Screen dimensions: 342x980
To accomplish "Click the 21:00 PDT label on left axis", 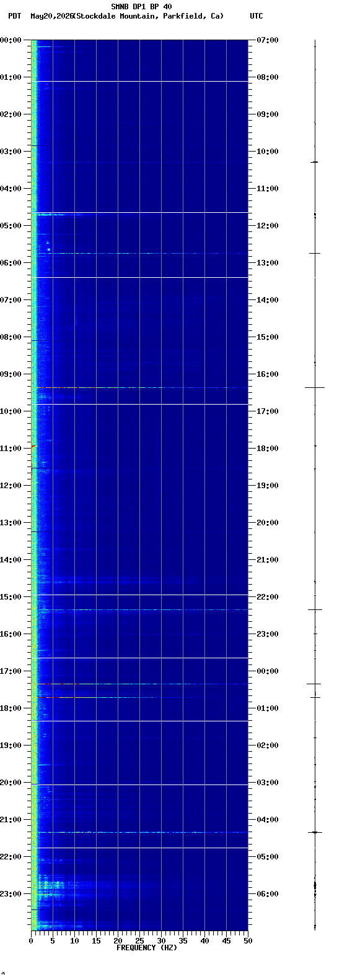I will pyautogui.click(x=11, y=820).
